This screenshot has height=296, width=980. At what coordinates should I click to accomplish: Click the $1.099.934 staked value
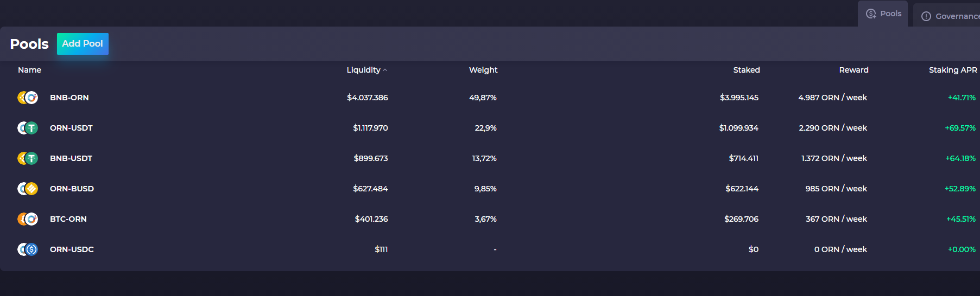click(x=739, y=128)
